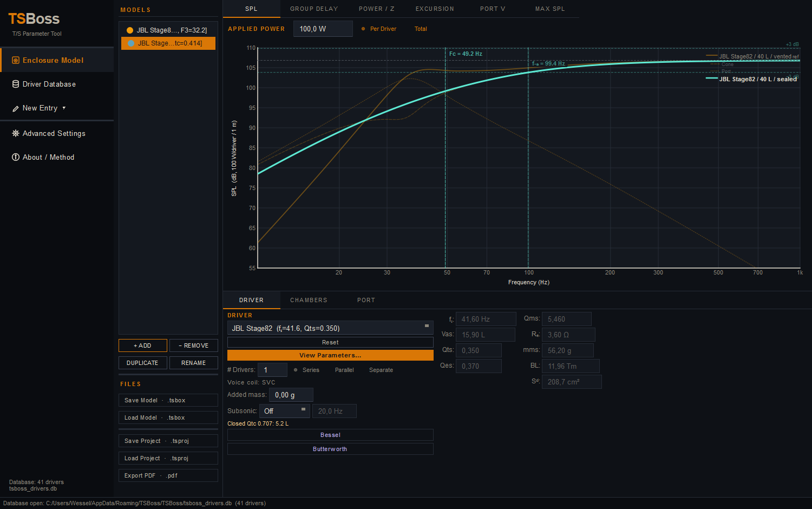This screenshot has width=812, height=509.
Task: Click the orange dot of the F3=32.2 model
Action: (130, 30)
